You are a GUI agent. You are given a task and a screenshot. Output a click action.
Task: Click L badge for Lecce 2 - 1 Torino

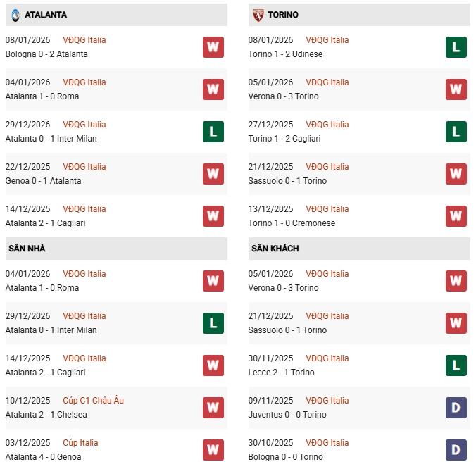[456, 365]
